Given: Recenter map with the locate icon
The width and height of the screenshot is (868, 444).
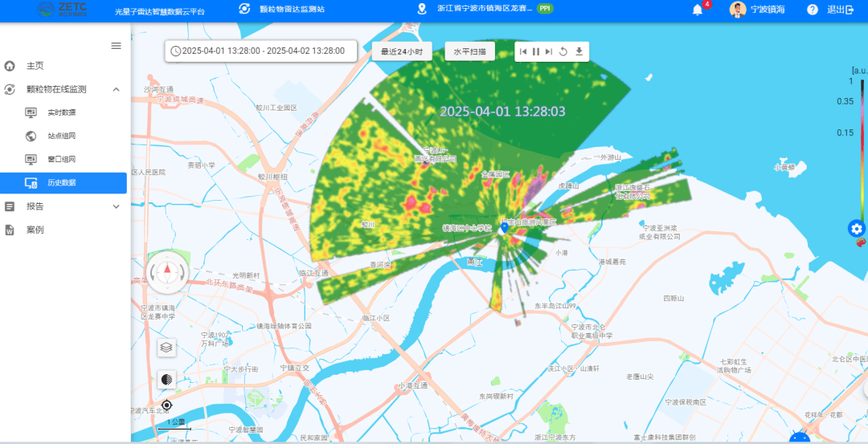Looking at the screenshot, I should (x=166, y=405).
